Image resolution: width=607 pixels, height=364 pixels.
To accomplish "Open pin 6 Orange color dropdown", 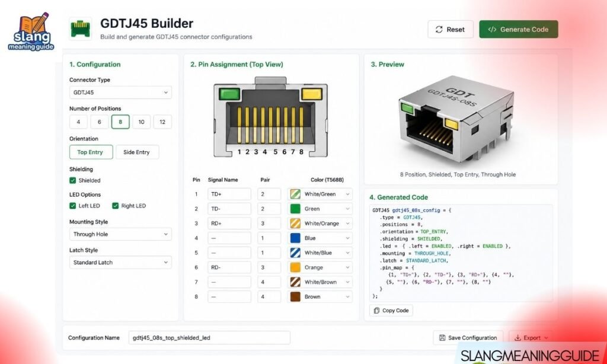I will (320, 267).
